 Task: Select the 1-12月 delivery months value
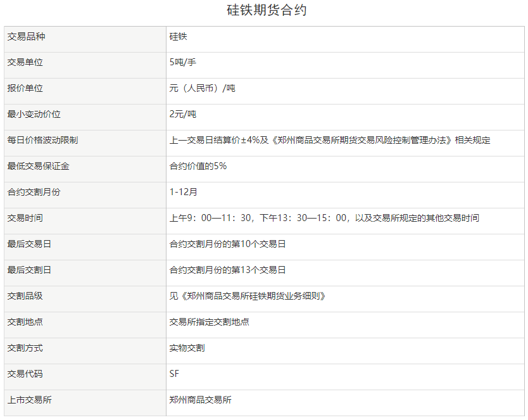(x=184, y=192)
